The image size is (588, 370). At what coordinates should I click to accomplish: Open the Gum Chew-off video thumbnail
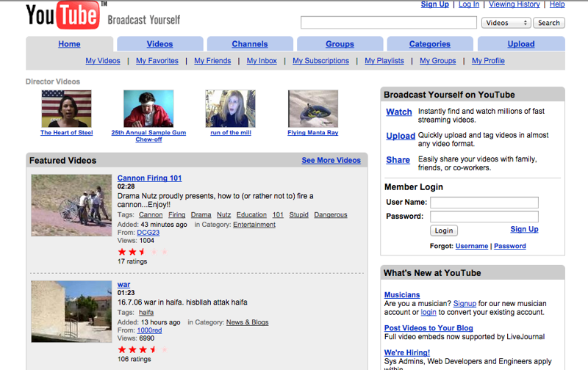148,109
